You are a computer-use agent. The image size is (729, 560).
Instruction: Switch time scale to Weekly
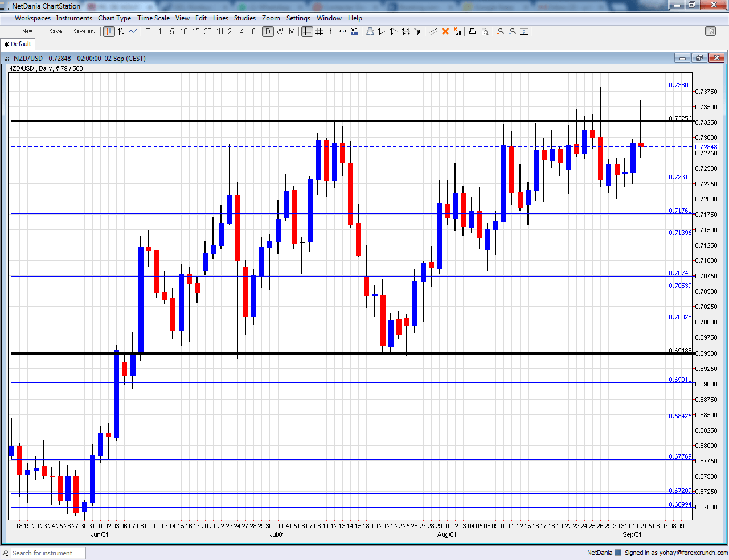click(x=279, y=31)
